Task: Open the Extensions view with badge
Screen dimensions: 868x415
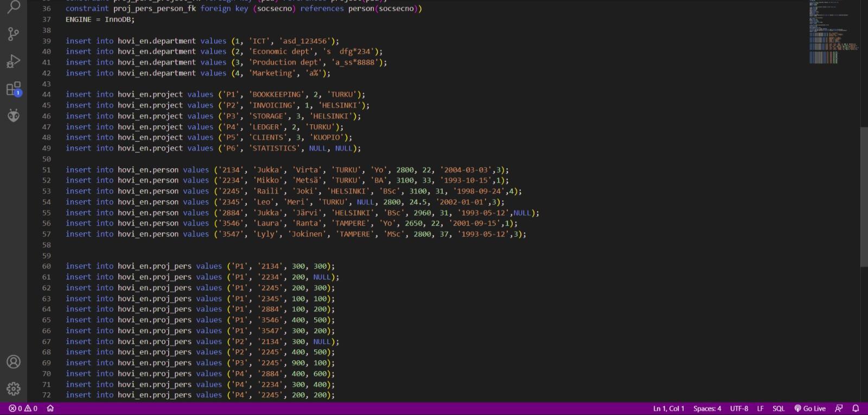Action: [x=14, y=88]
